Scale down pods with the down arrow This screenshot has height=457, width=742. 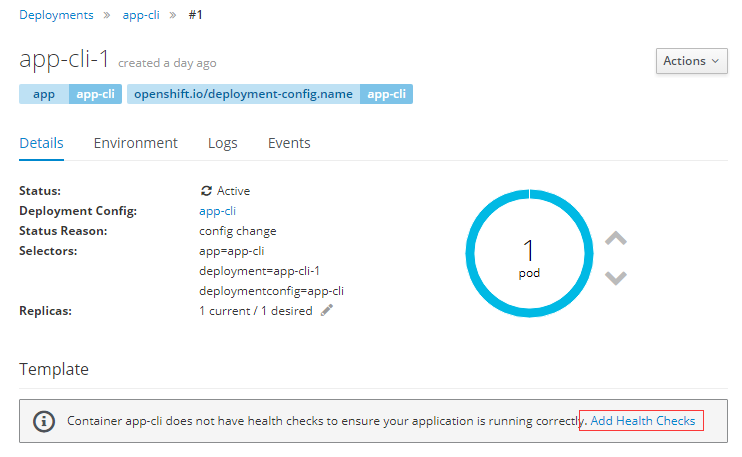click(616, 278)
